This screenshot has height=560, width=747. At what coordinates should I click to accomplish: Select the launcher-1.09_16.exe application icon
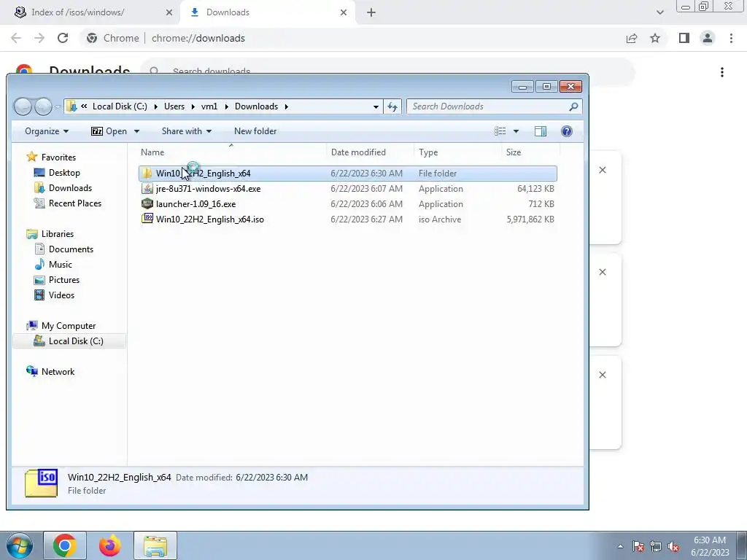pyautogui.click(x=147, y=204)
